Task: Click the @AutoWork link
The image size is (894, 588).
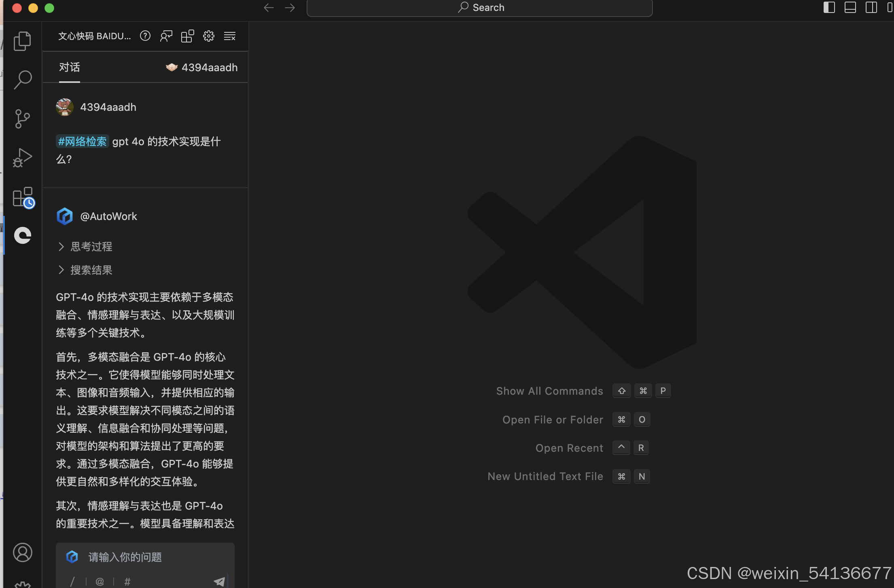Action: 109,216
